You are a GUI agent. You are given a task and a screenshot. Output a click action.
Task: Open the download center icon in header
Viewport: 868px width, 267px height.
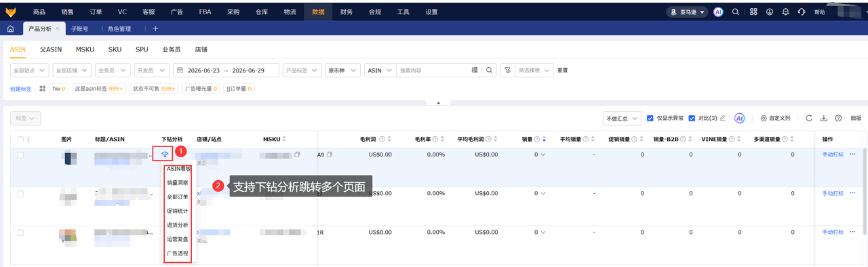pyautogui.click(x=770, y=12)
